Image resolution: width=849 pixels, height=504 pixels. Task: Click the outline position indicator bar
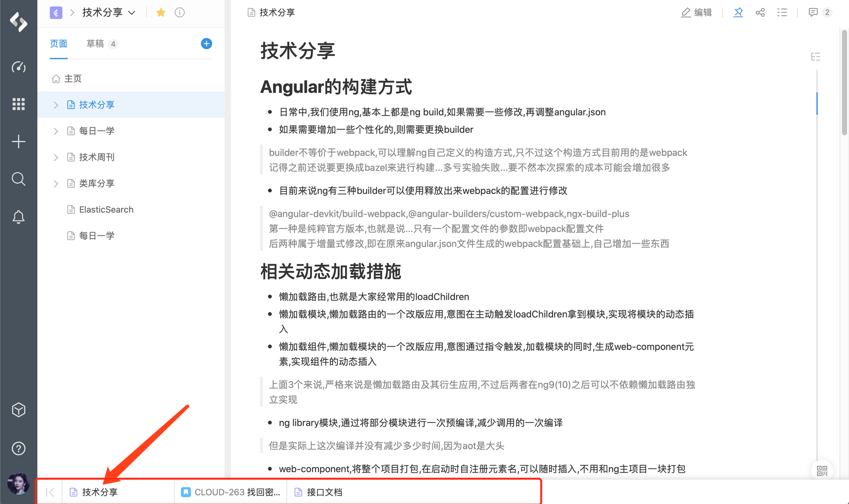click(817, 103)
